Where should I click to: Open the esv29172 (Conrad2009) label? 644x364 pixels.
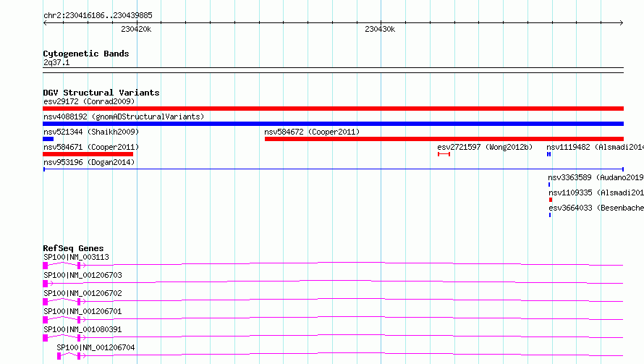[x=89, y=101]
